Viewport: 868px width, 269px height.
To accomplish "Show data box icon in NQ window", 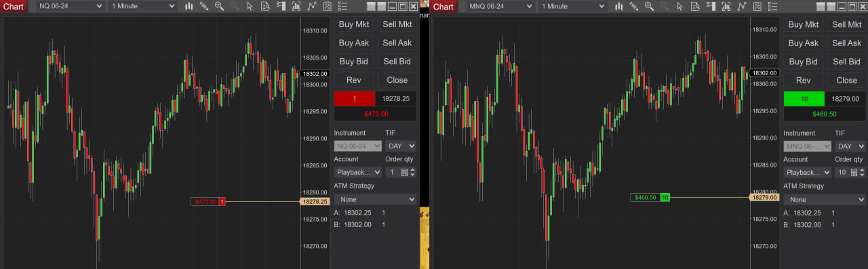I will point(265,6).
